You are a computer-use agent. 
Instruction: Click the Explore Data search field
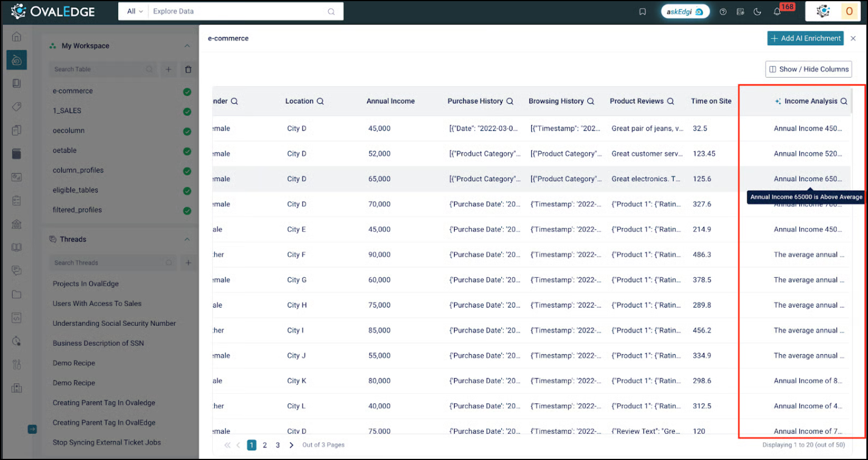click(237, 11)
